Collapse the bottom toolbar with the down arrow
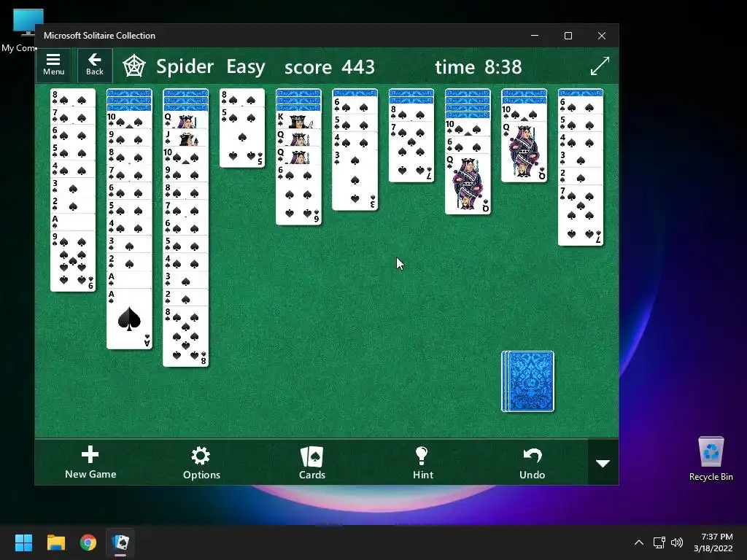This screenshot has width=747, height=560. click(603, 463)
